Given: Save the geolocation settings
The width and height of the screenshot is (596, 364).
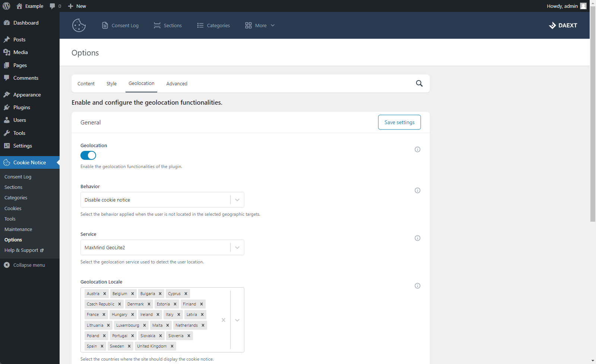Looking at the screenshot, I should tap(399, 122).
